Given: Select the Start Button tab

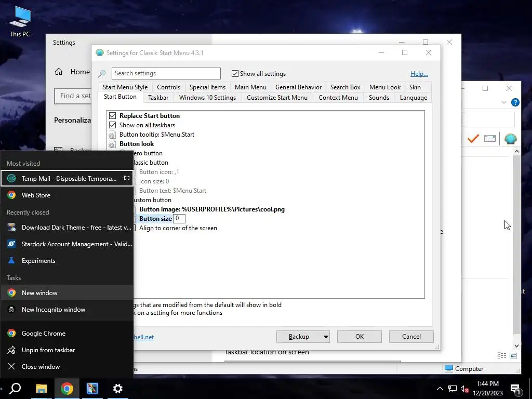Looking at the screenshot, I should [x=120, y=97].
